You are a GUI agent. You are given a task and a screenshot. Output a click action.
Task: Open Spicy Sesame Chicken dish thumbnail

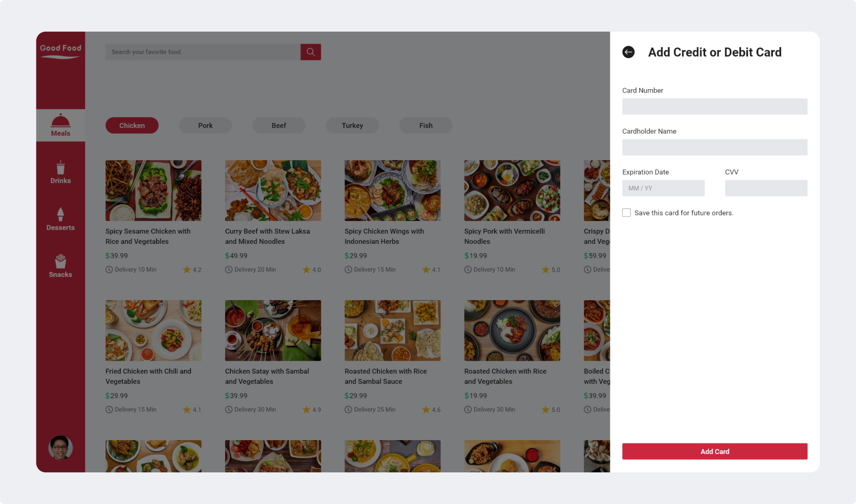coord(153,191)
